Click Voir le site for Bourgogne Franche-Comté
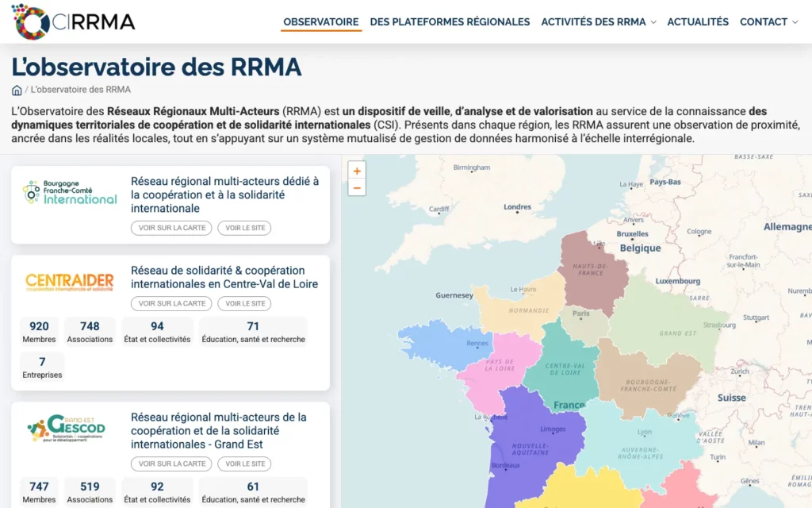Screen dimensions: 812x508 [x=244, y=228]
